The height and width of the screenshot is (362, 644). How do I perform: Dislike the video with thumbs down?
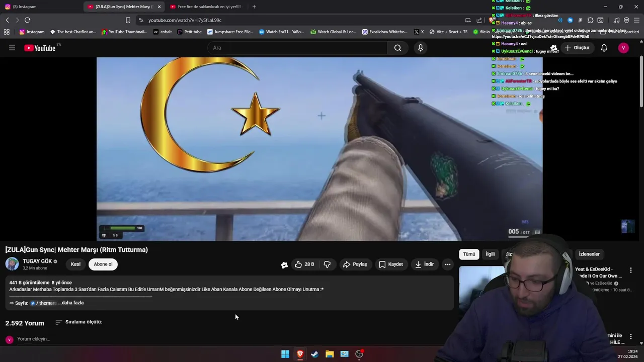[327, 264]
